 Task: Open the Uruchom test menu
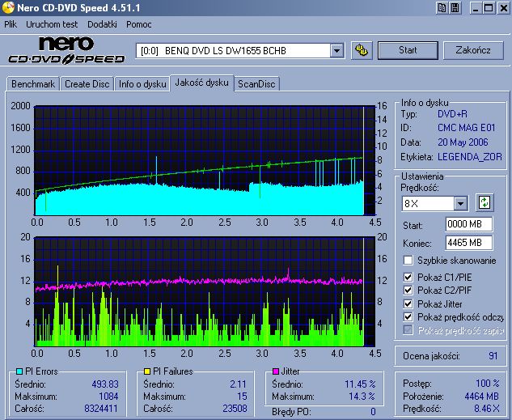tap(52, 24)
